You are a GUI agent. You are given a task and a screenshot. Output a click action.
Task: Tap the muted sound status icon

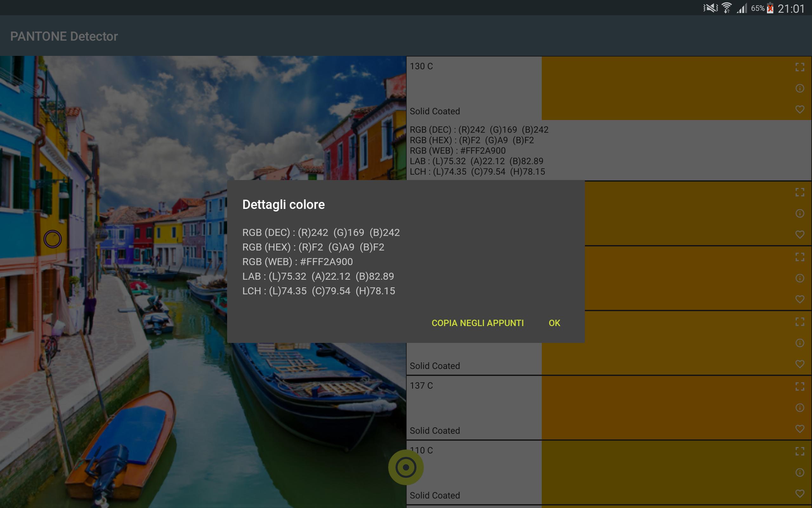click(x=710, y=8)
